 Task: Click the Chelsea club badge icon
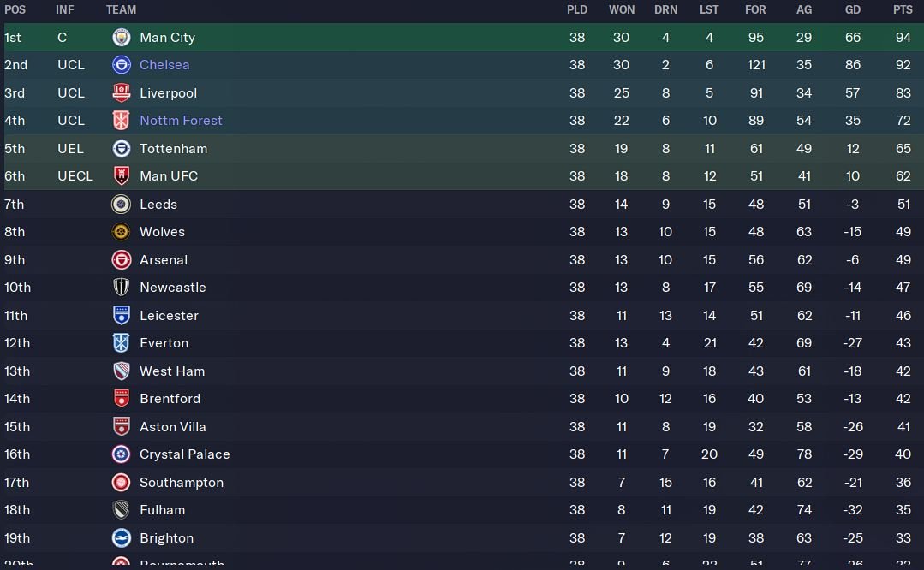[x=121, y=65]
